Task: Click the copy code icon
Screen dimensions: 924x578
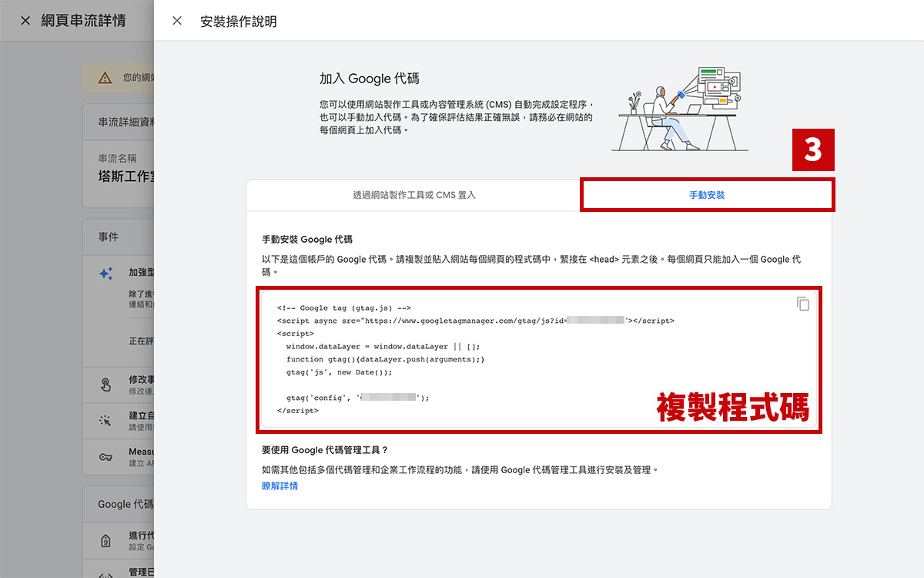Action: tap(803, 304)
